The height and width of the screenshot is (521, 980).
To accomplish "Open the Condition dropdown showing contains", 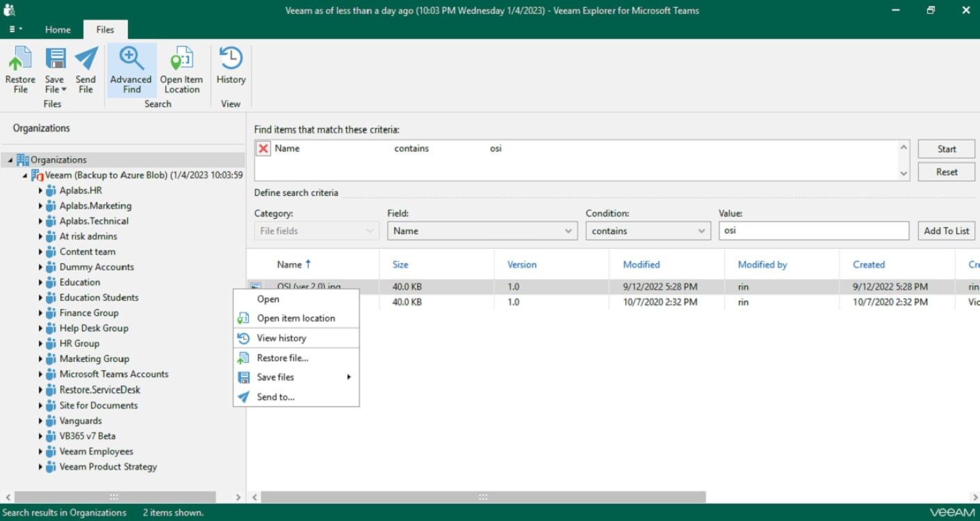I will 648,231.
